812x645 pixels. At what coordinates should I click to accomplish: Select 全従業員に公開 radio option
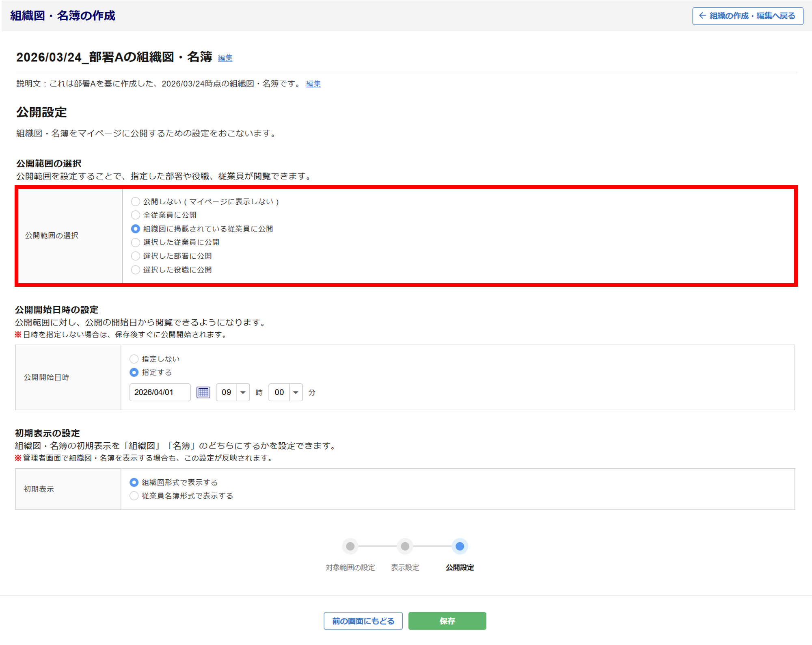pos(136,215)
